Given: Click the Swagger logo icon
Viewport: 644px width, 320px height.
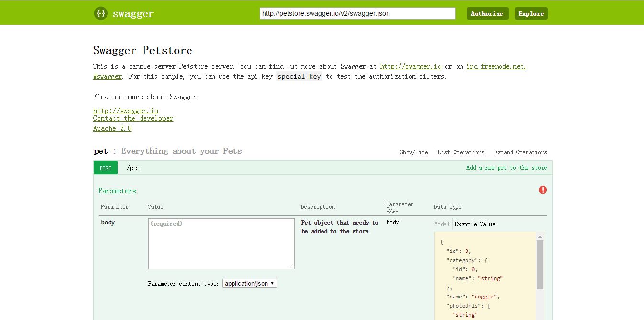Looking at the screenshot, I should click(x=101, y=13).
